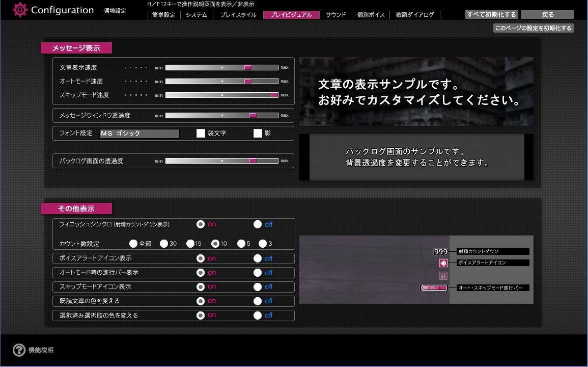Open the 機能説明 question mark help icon
Screen dimensions: 588x367
click(19, 350)
